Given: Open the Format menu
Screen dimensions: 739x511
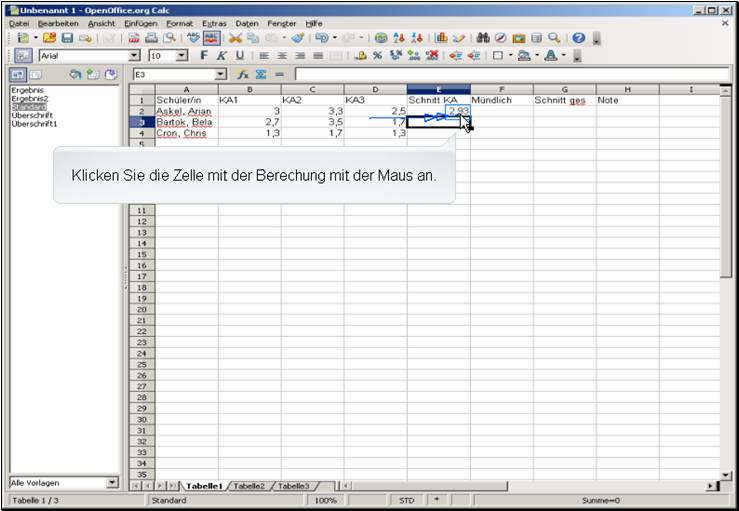Looking at the screenshot, I should (x=179, y=22).
